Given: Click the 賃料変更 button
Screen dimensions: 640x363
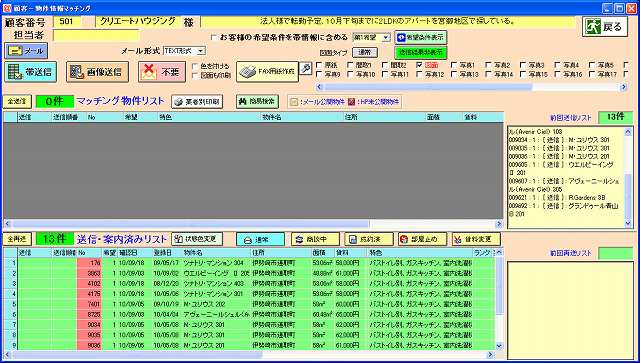Looking at the screenshot, I should coord(476,240).
